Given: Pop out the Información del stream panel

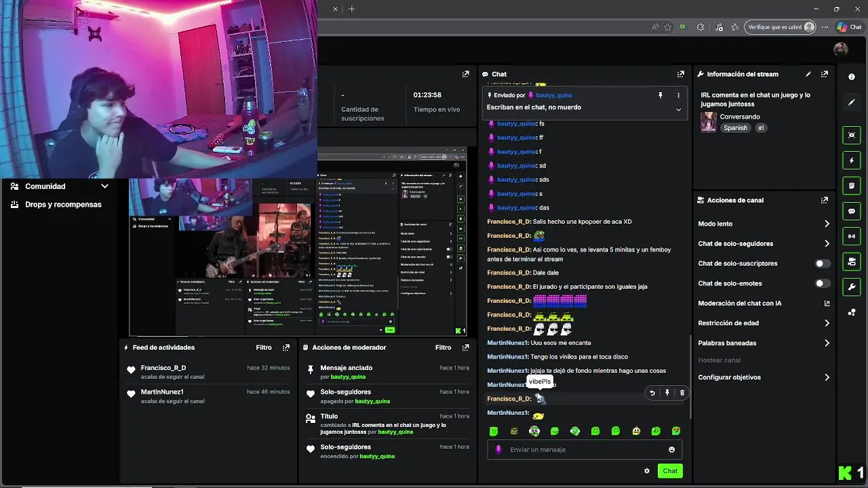Looking at the screenshot, I should coord(825,75).
